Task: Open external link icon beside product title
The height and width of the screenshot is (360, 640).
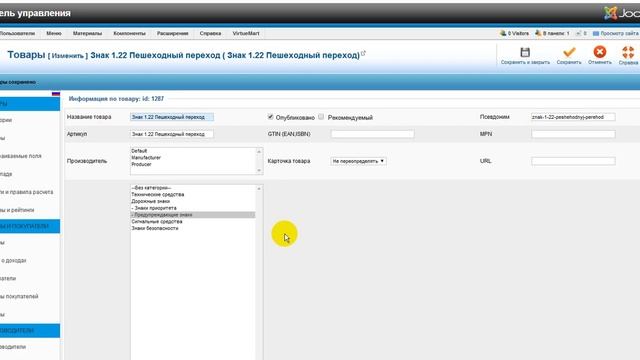Action: click(x=363, y=53)
